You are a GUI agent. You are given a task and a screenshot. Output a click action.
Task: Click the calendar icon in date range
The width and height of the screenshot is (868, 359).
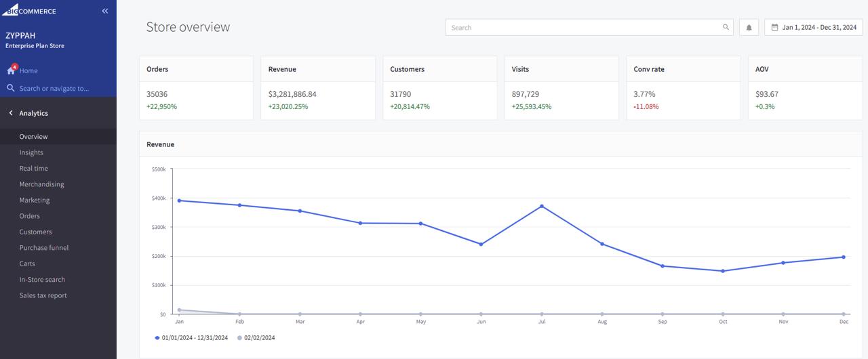point(774,28)
